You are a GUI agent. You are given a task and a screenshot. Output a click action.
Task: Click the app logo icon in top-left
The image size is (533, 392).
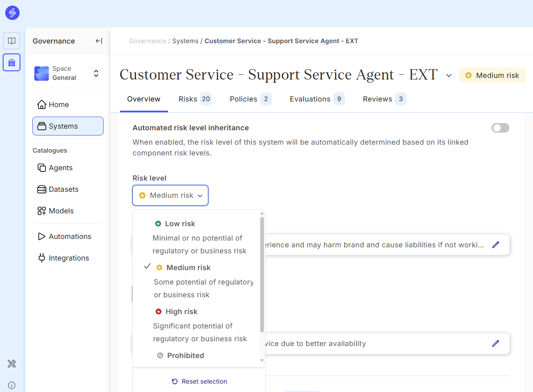point(12,13)
